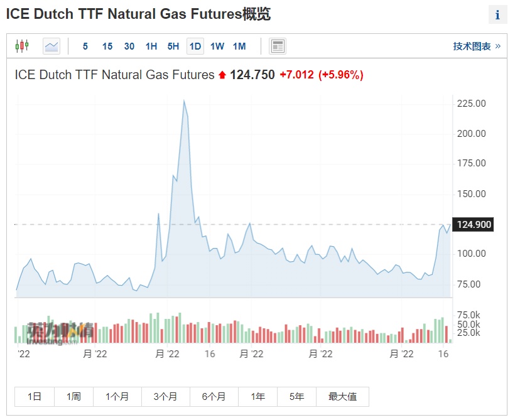This screenshot has height=420, width=515.
Task: Select the 30-minute interval
Action: [129, 46]
